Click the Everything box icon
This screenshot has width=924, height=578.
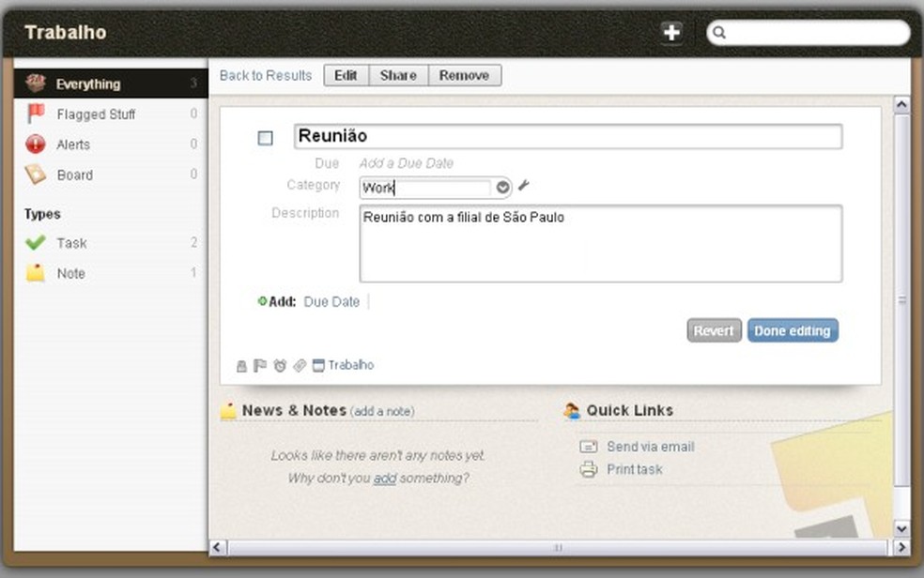coord(36,83)
